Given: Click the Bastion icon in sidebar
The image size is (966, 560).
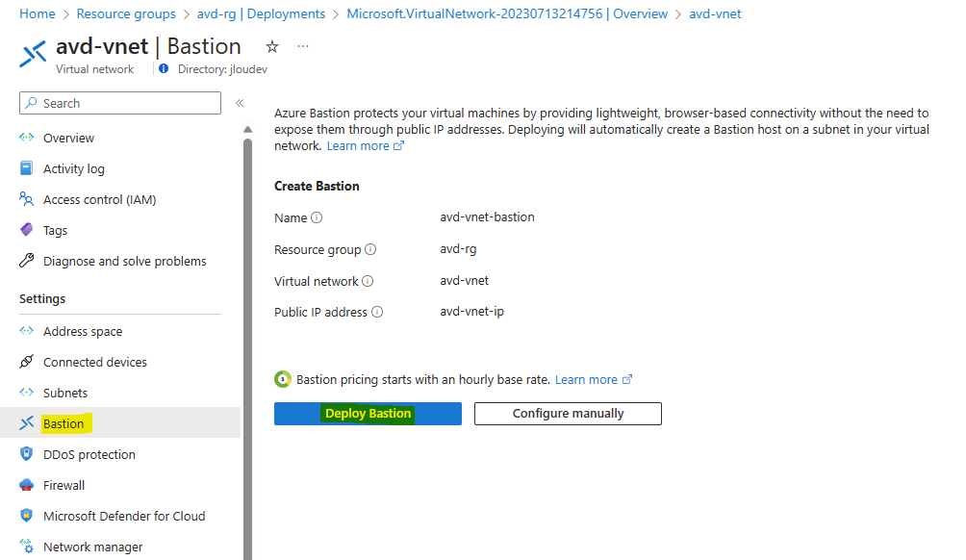Looking at the screenshot, I should pyautogui.click(x=27, y=423).
